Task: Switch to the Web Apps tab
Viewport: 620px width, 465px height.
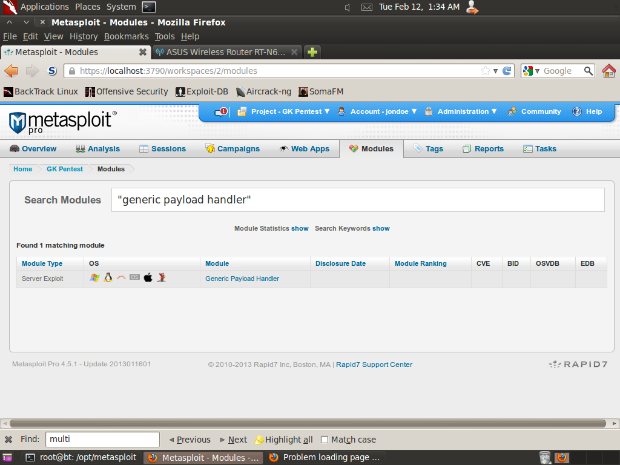Action: (304, 149)
